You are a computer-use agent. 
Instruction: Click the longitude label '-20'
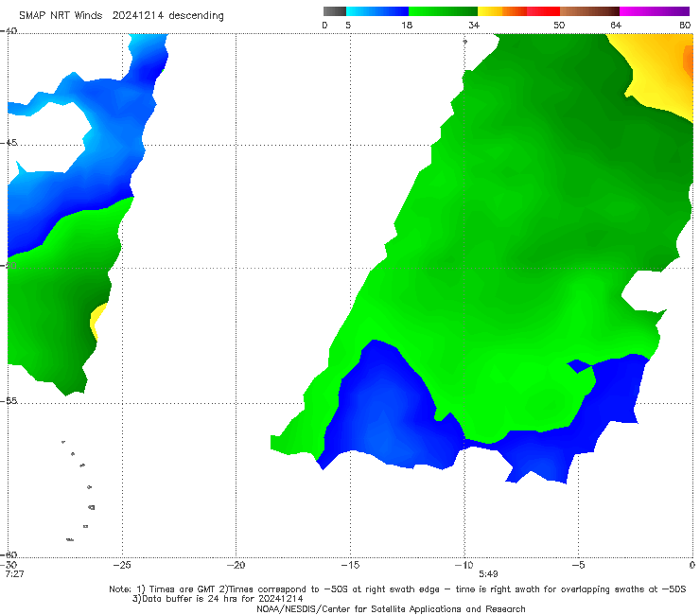(x=236, y=565)
